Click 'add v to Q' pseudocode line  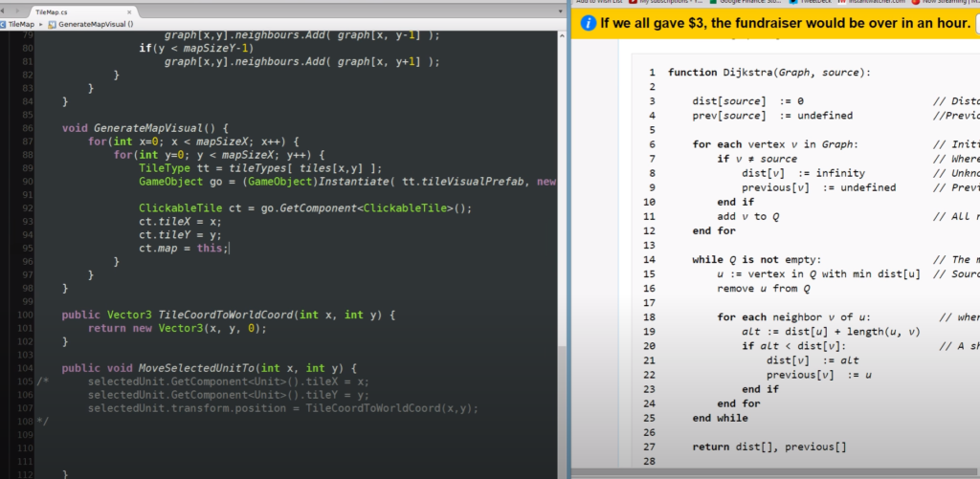(x=747, y=216)
